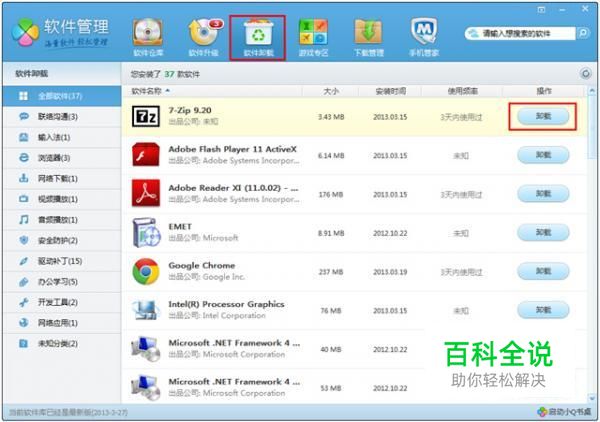The width and height of the screenshot is (600, 422).
Task: Select 聊天沟通(3) category
Action: point(62,117)
